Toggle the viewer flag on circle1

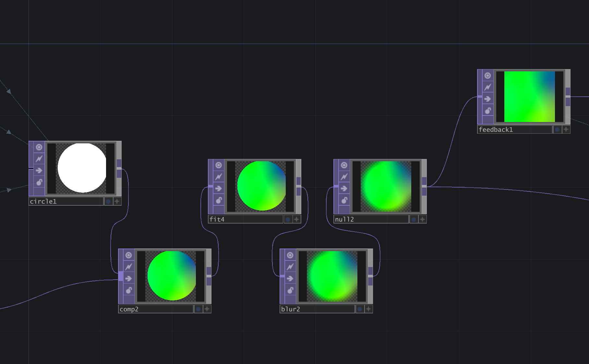(x=39, y=147)
